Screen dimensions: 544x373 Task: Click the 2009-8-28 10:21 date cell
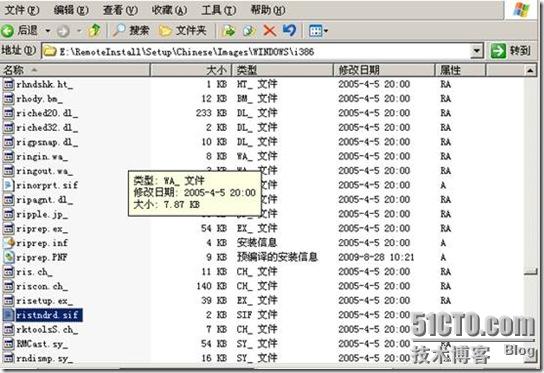376,257
